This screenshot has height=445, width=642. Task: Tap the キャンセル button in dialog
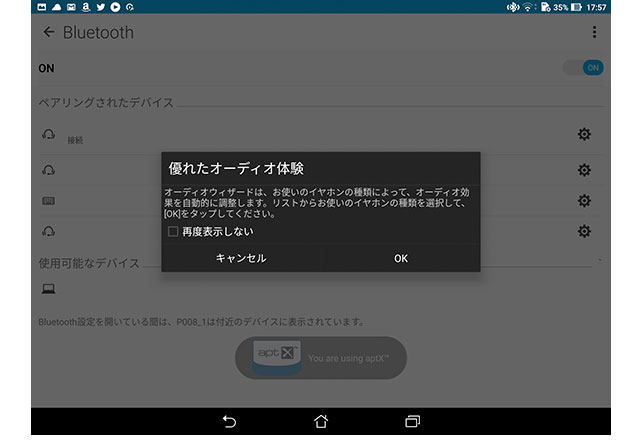pos(241,258)
